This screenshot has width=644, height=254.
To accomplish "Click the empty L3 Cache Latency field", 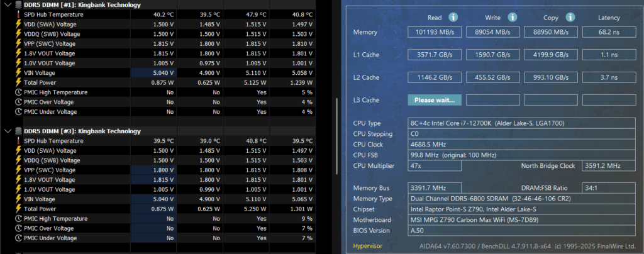I will pos(609,100).
